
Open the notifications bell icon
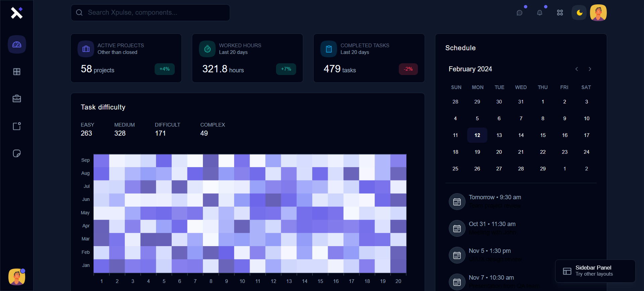coord(540,13)
